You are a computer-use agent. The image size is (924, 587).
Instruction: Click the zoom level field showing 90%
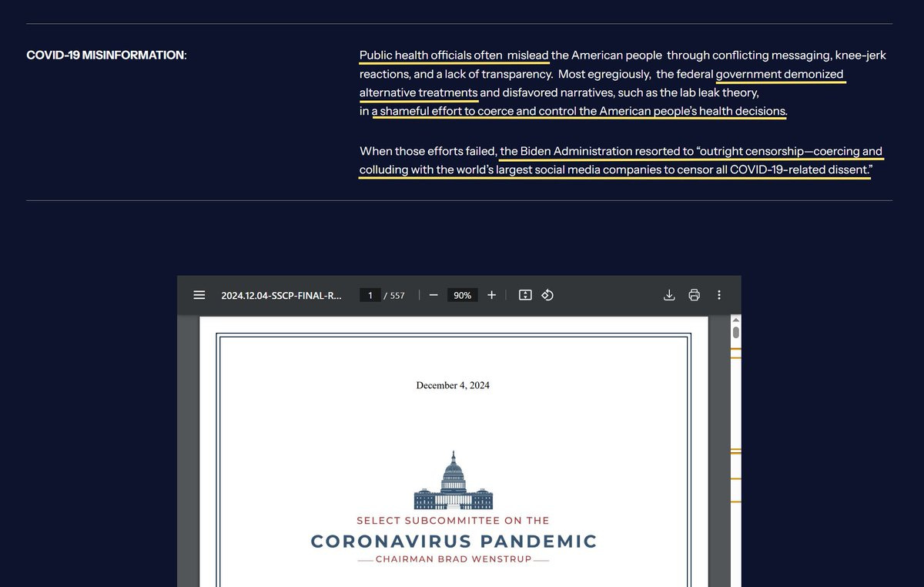(462, 295)
